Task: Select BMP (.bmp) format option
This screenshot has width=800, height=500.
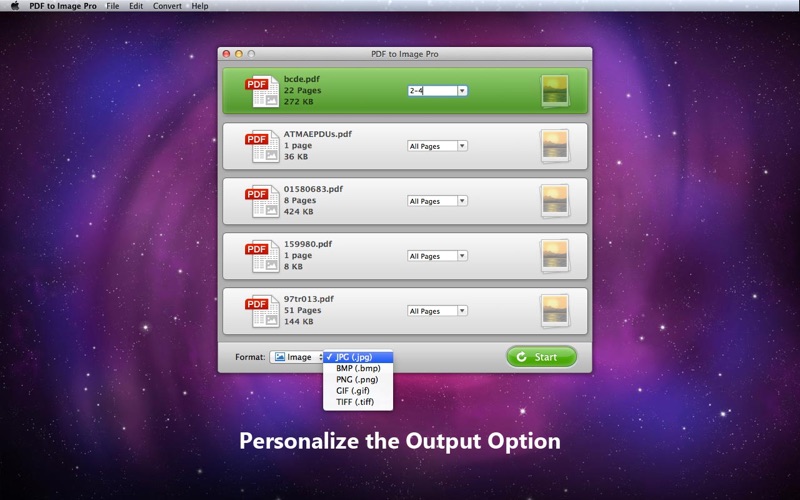Action: pos(358,368)
